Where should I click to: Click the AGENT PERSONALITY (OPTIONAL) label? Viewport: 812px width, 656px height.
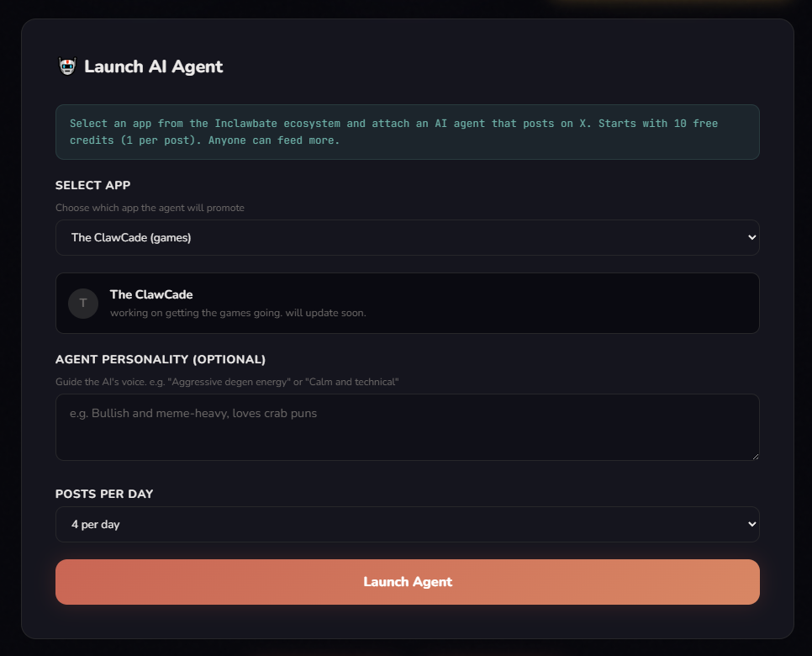[x=160, y=359]
